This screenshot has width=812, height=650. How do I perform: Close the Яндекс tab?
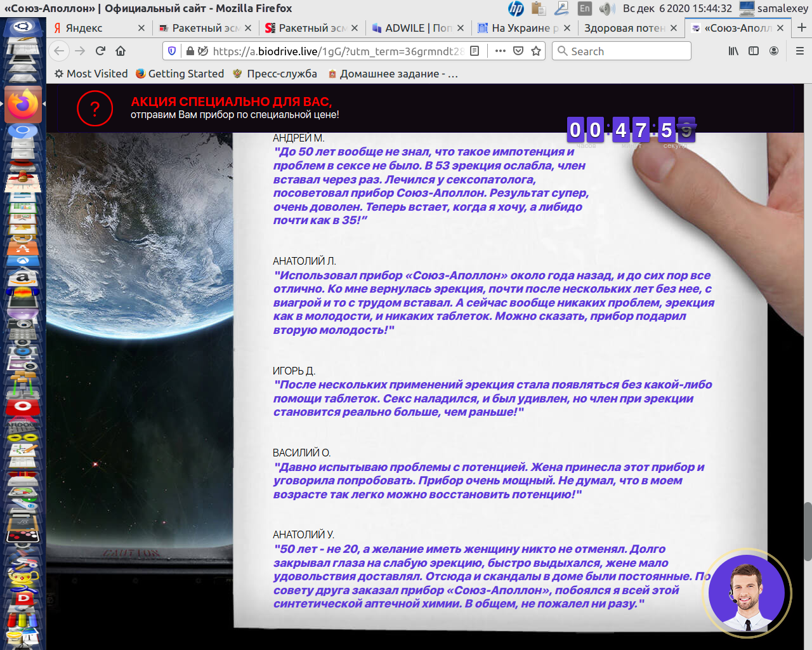141,28
